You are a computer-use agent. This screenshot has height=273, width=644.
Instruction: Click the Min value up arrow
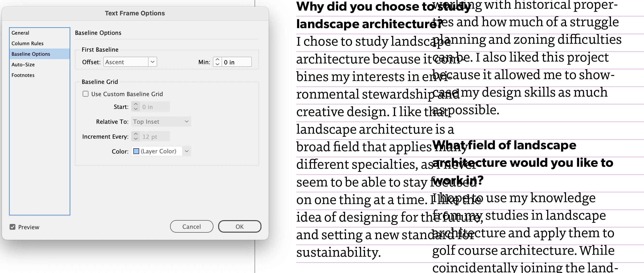coord(217,60)
